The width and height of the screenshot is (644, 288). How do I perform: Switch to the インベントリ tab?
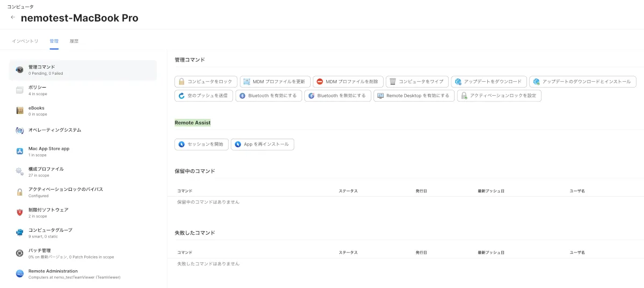pos(25,41)
